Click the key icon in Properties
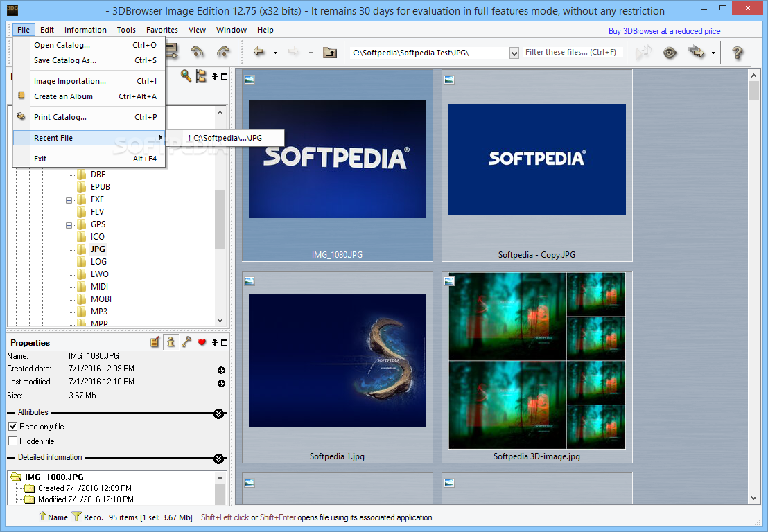This screenshot has height=532, width=768. point(186,342)
